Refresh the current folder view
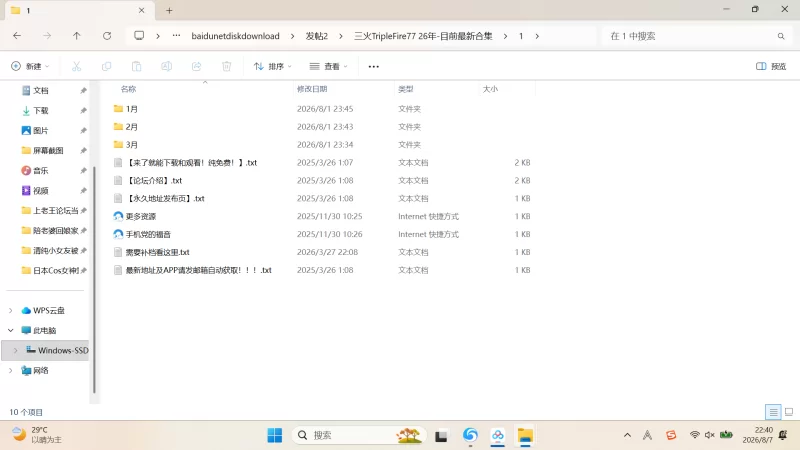Screen dimensions: 800x450 (x=107, y=36)
